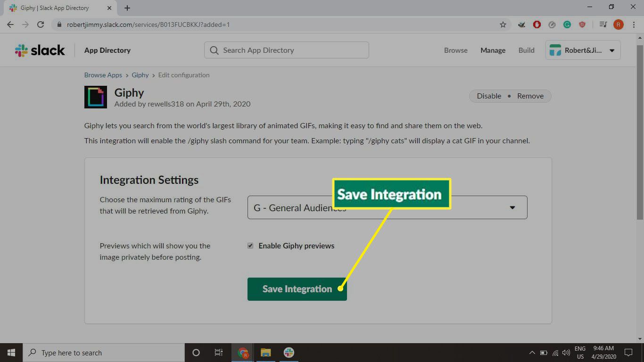Reload the page

point(41,25)
